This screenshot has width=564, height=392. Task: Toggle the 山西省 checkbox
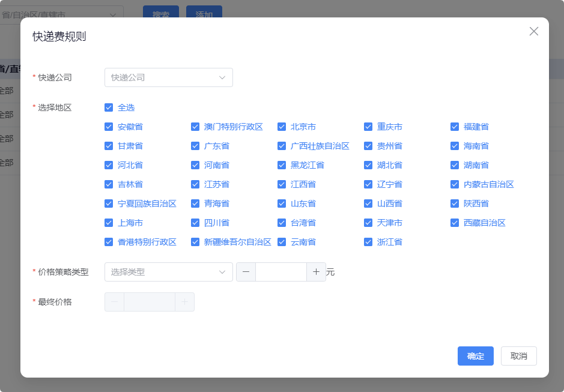click(368, 204)
